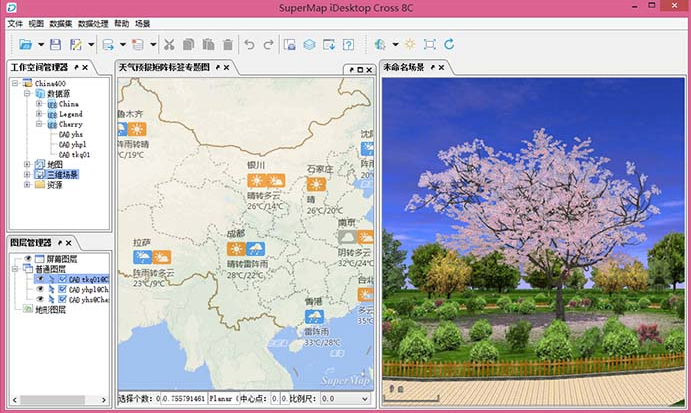Click the new dataset icon with red corner
The height and width of the screenshot is (413, 691).
[x=138, y=45]
